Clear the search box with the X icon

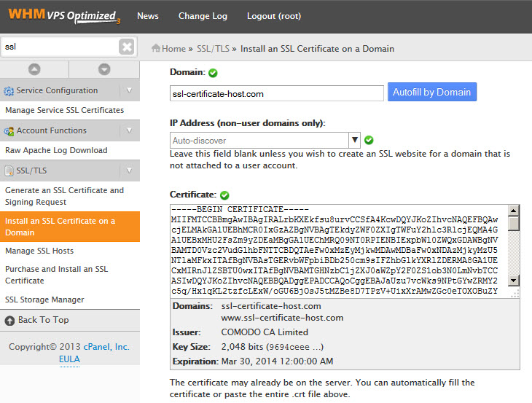pos(127,47)
